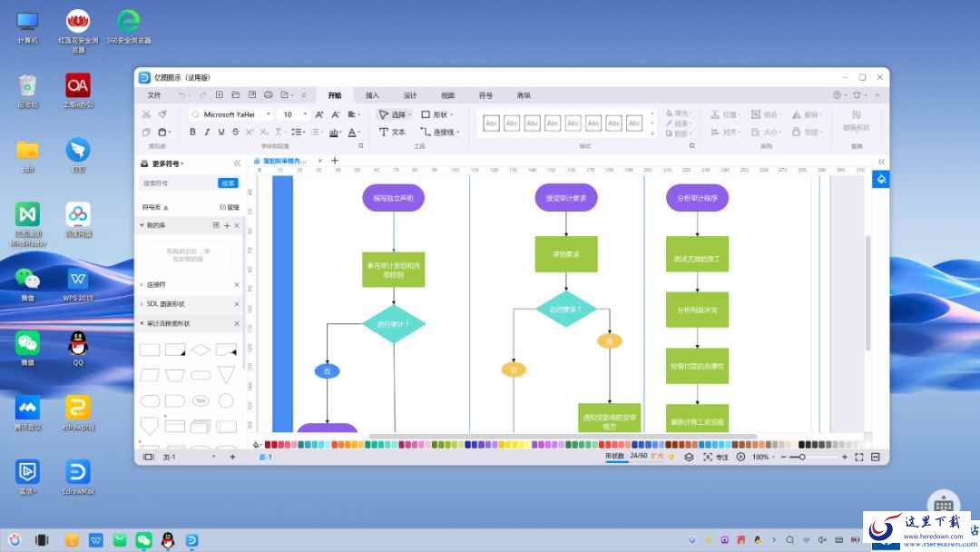980x552 pixels.
Task: Expand the 连接符 library section
Action: tap(142, 284)
